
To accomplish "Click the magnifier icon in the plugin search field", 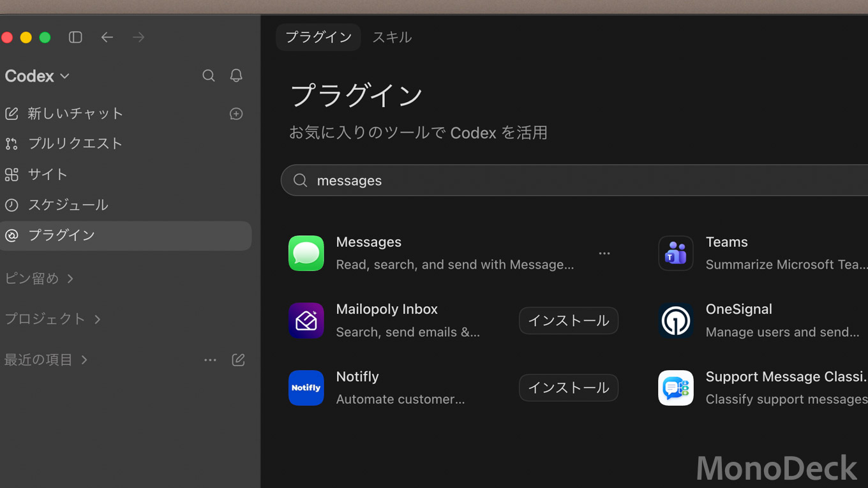I will (301, 181).
